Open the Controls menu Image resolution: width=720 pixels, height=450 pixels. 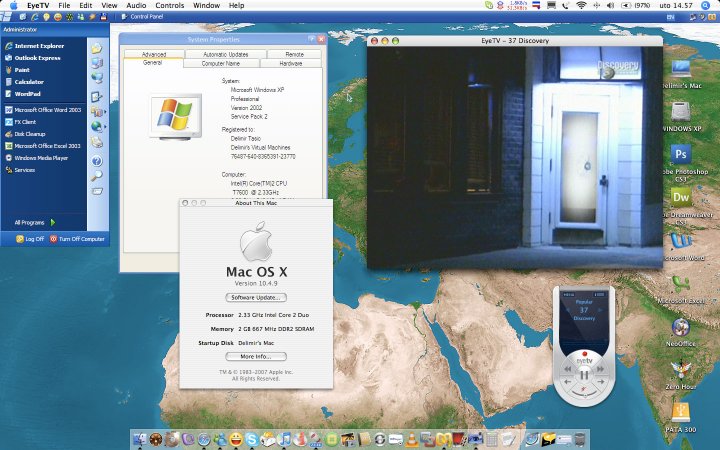[x=169, y=6]
